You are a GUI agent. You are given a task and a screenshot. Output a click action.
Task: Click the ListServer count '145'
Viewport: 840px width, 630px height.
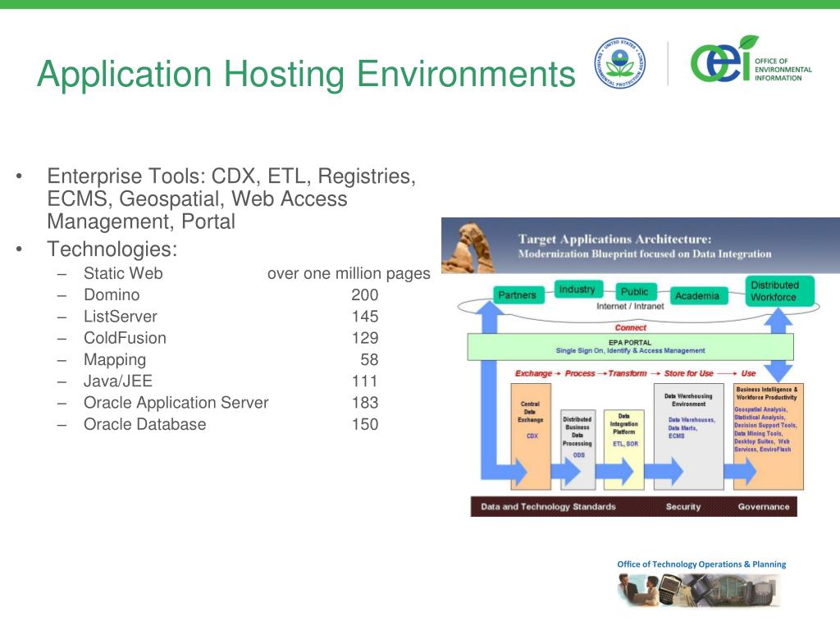365,316
